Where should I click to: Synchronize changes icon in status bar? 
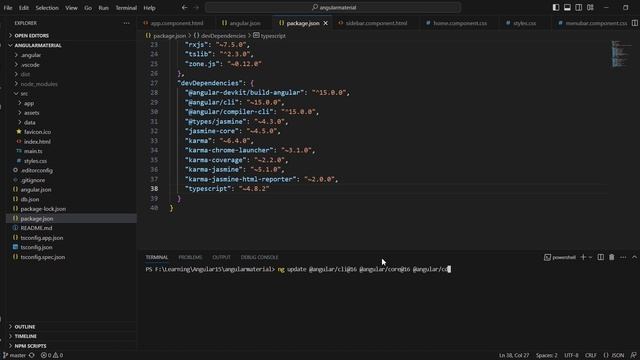[x=31, y=356]
